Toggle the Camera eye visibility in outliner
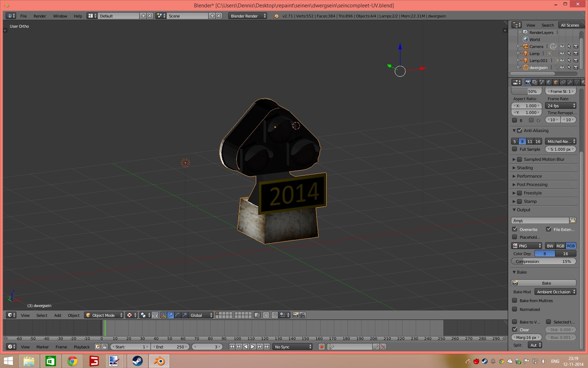The height and width of the screenshot is (368, 588). click(562, 46)
